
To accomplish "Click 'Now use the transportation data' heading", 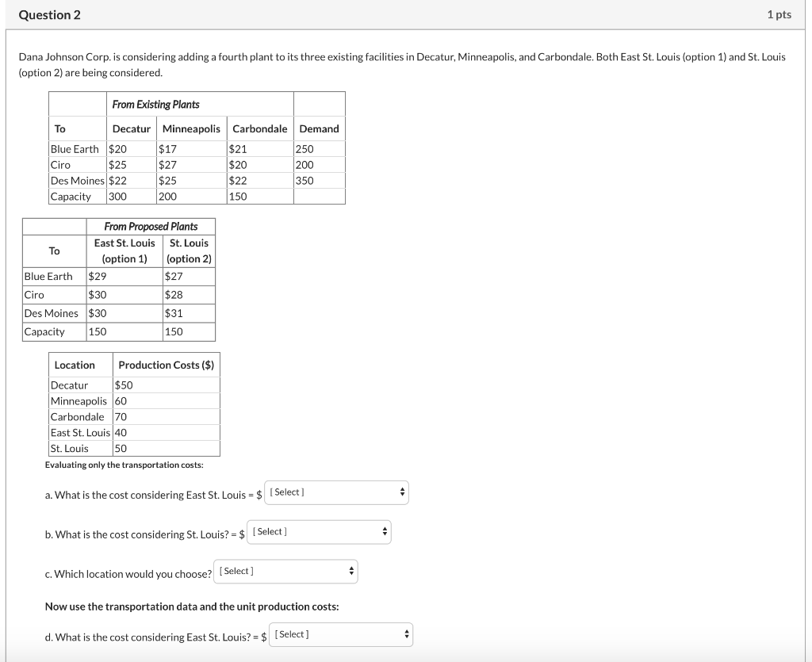I will click(x=192, y=607).
